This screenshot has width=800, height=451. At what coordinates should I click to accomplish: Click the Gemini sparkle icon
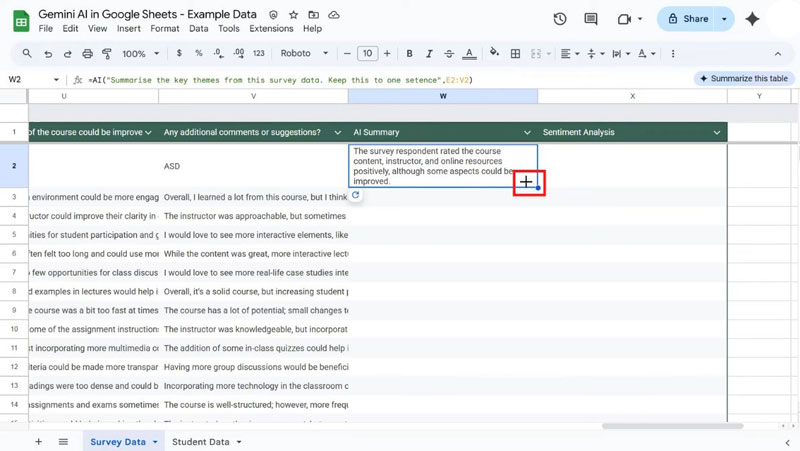click(752, 19)
